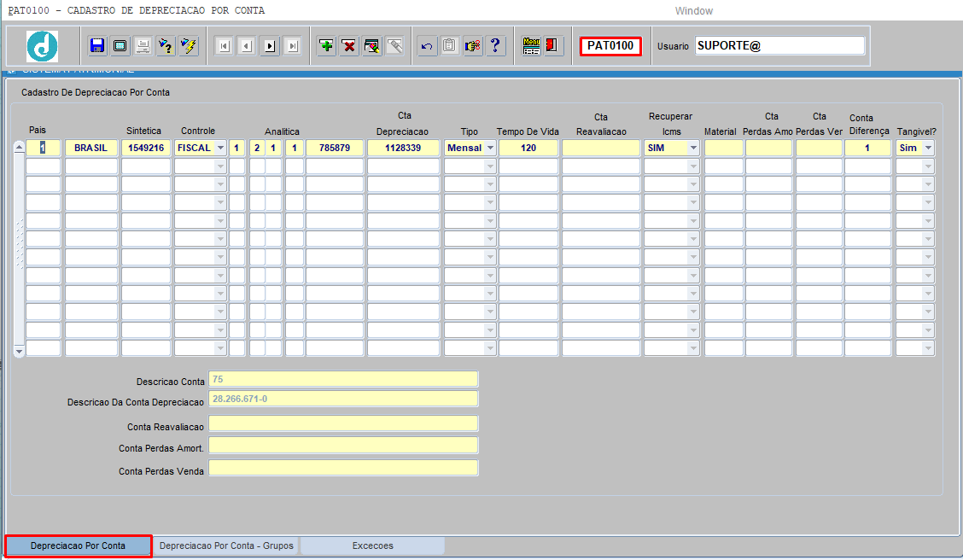Click the green plus insert record icon
This screenshot has height=560, width=963.
point(326,46)
